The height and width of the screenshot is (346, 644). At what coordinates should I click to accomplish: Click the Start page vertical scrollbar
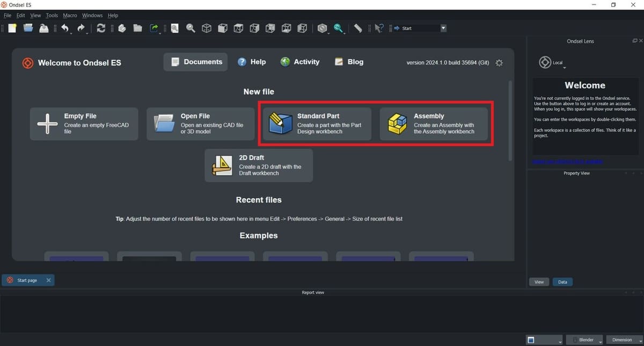[x=510, y=121]
